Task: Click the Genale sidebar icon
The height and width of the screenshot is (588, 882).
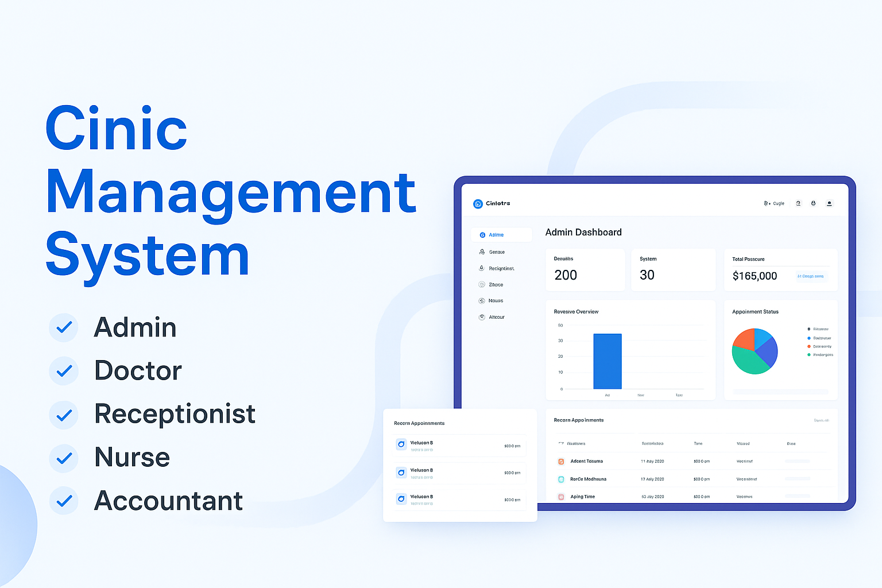Action: tap(482, 252)
